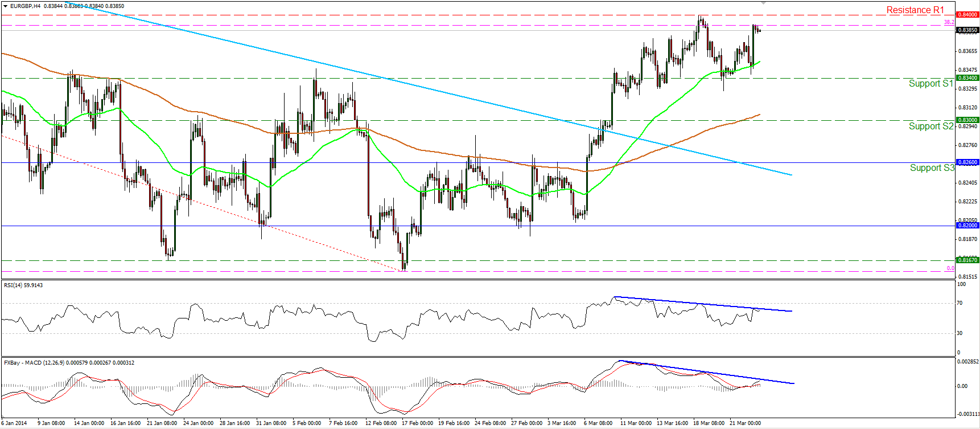This screenshot has width=980, height=429.
Task: Click the 9 Jan 08:00 time axis label
Action: pos(51,423)
